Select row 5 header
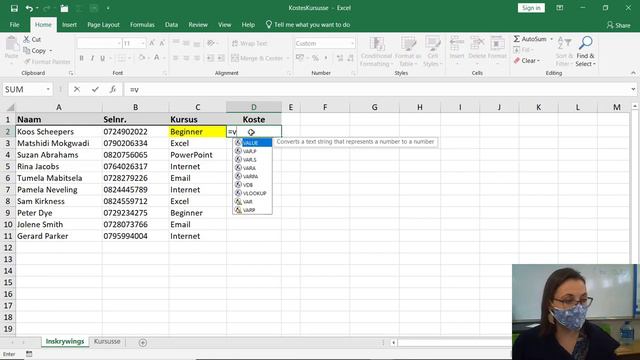This screenshot has width=640, height=360. [x=8, y=167]
